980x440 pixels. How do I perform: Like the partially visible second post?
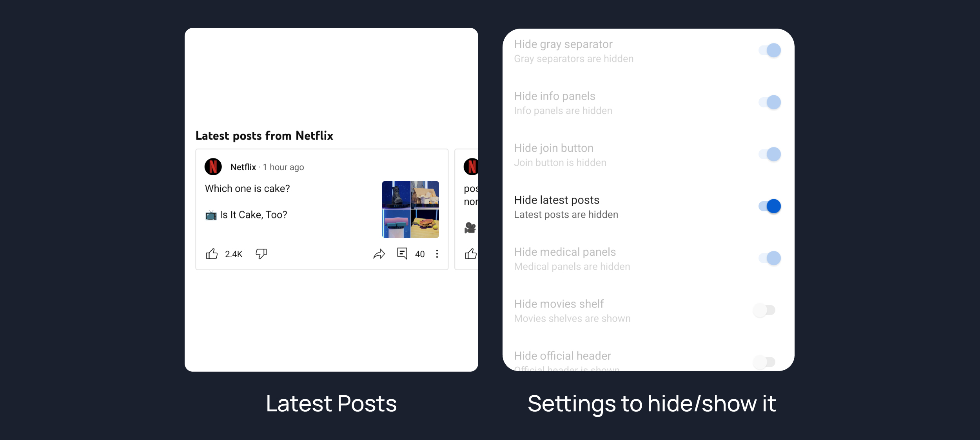coord(471,254)
